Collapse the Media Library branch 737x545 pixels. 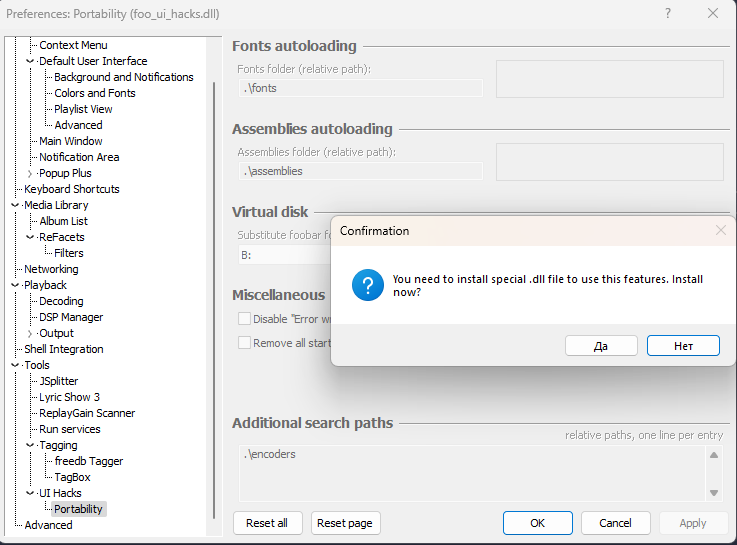click(x=15, y=205)
